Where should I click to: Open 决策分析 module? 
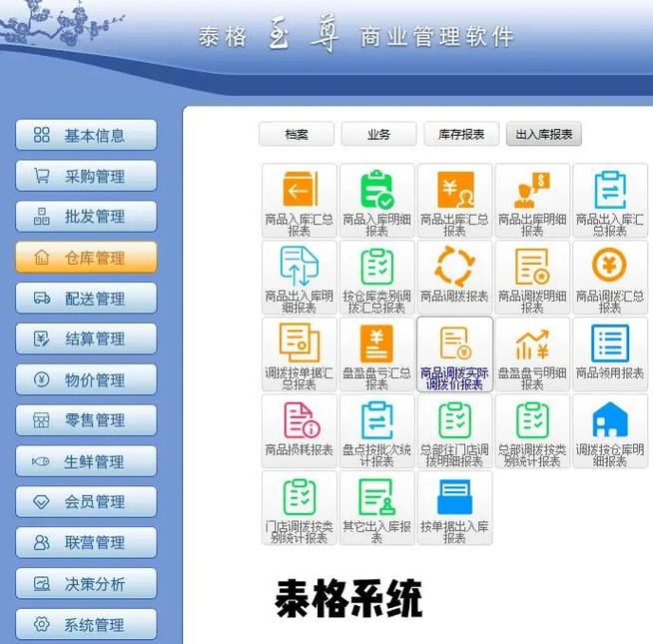86,584
